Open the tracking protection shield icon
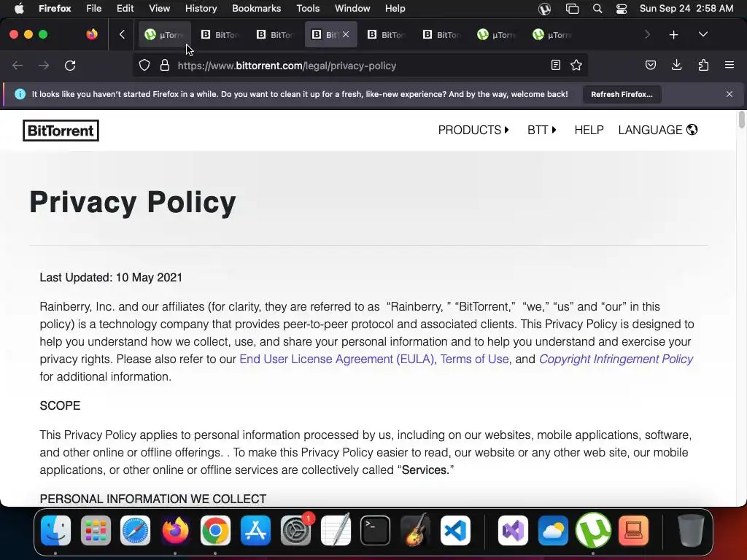 144,65
